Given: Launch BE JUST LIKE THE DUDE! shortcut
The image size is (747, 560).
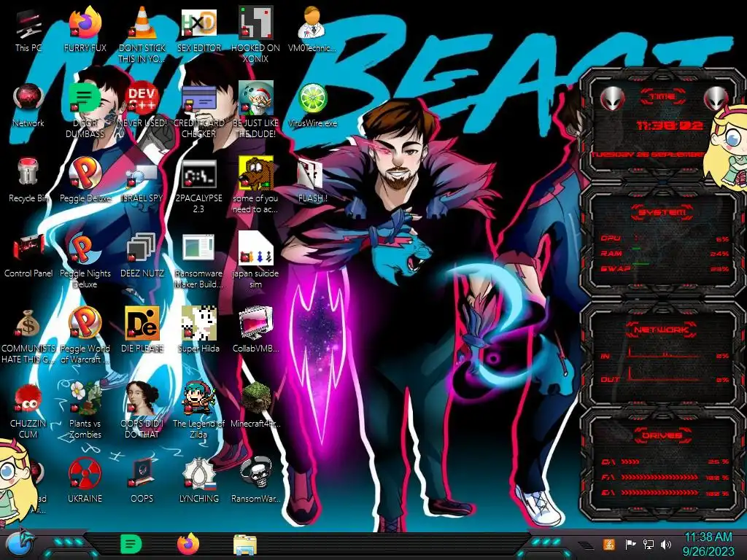Looking at the screenshot, I should point(255,109).
